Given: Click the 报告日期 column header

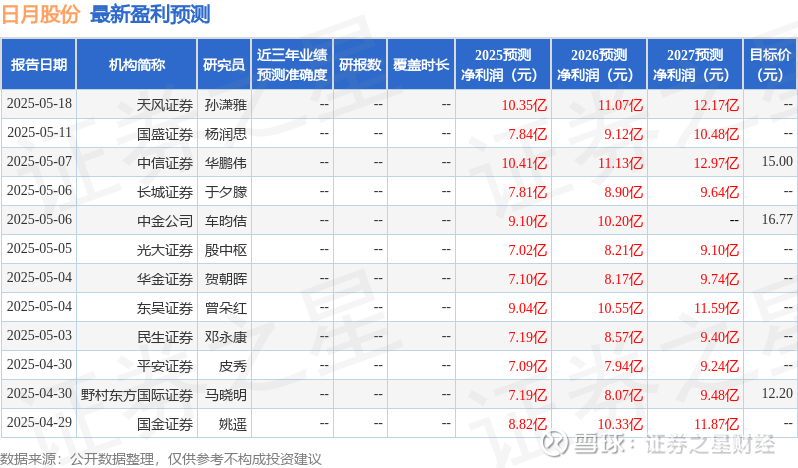Looking at the screenshot, I should [39, 65].
